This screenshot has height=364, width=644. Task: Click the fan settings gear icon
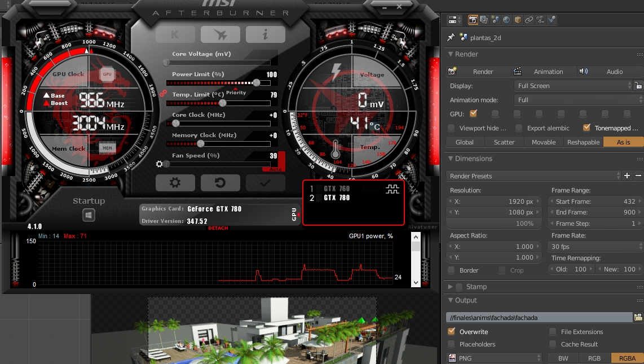tap(160, 164)
